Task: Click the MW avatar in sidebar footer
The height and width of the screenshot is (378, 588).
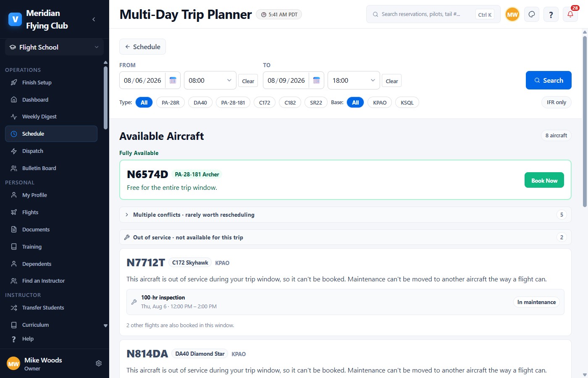Action: pyautogui.click(x=13, y=364)
